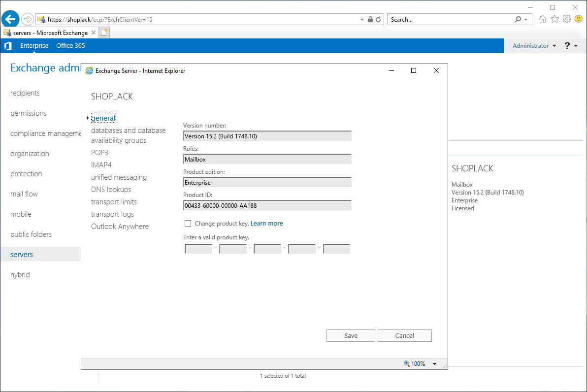Click the first product key segment field
Screen dimensions: 587x392
click(x=198, y=249)
